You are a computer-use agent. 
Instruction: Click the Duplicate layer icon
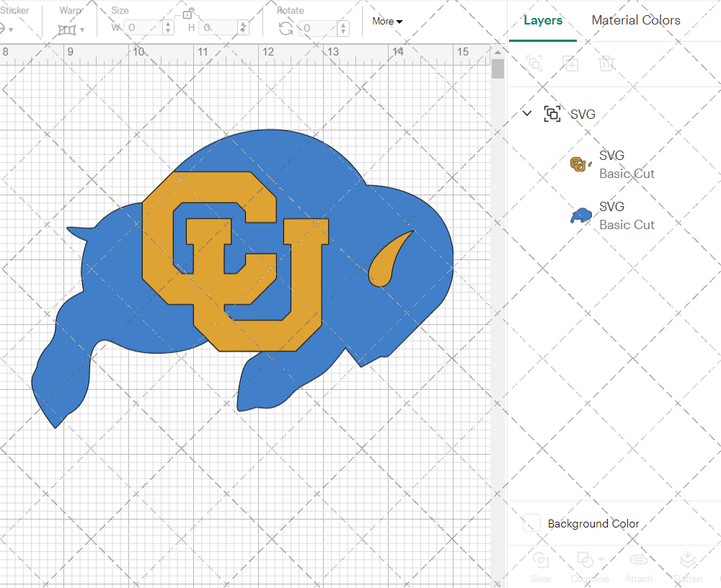pos(570,63)
